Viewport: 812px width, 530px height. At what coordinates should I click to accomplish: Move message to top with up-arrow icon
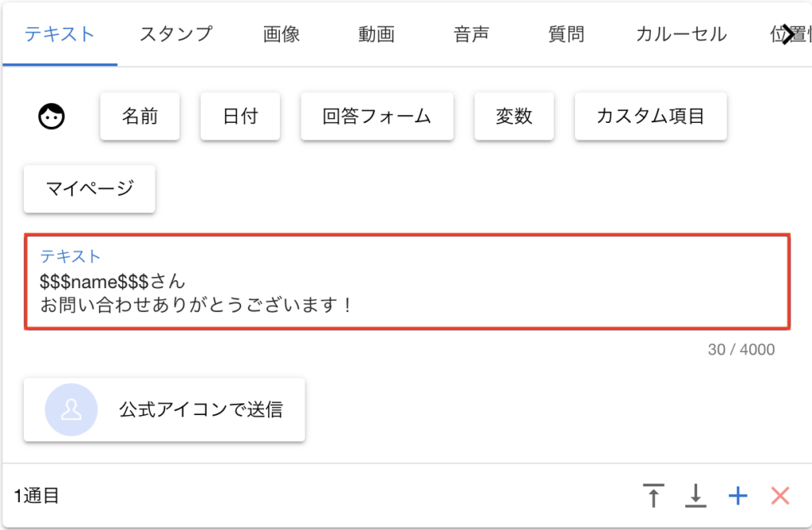[x=653, y=496]
